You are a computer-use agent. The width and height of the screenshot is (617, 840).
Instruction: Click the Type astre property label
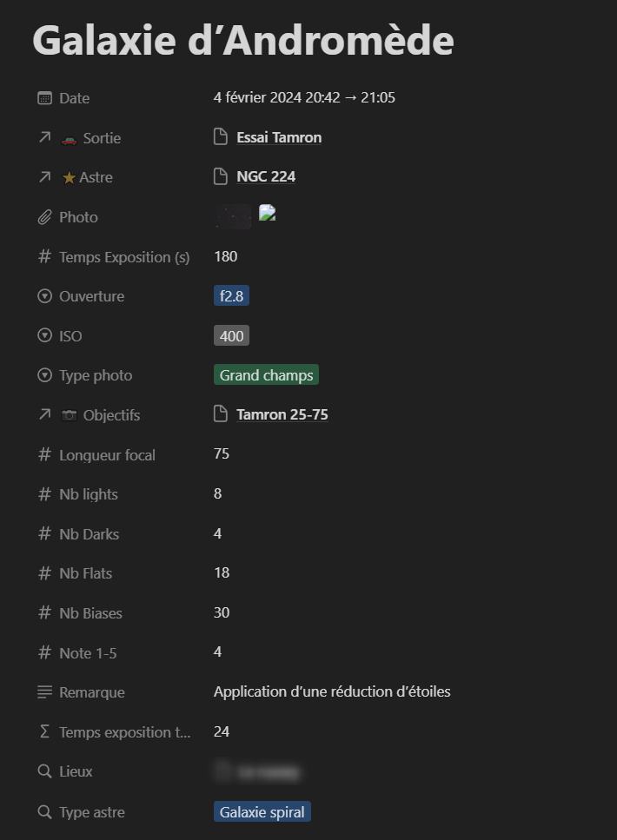click(x=92, y=812)
